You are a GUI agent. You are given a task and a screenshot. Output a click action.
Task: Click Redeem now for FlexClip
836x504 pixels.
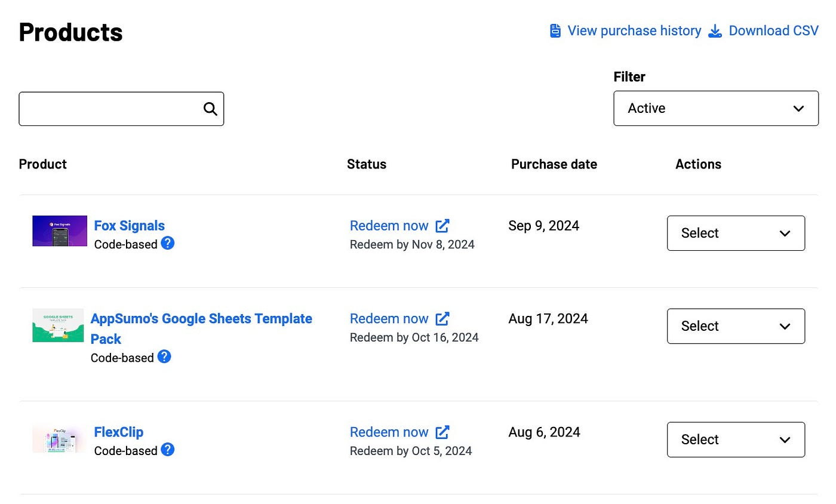tap(389, 432)
